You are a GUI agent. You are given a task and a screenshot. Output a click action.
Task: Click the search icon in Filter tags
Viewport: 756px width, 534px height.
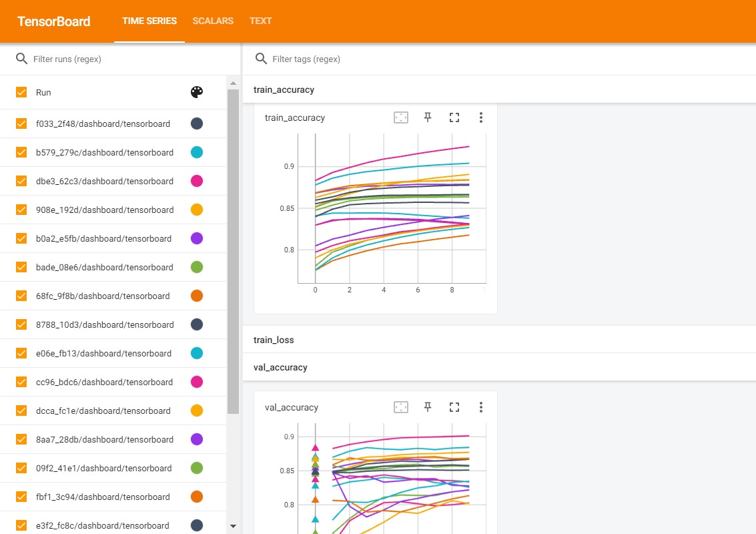click(261, 59)
